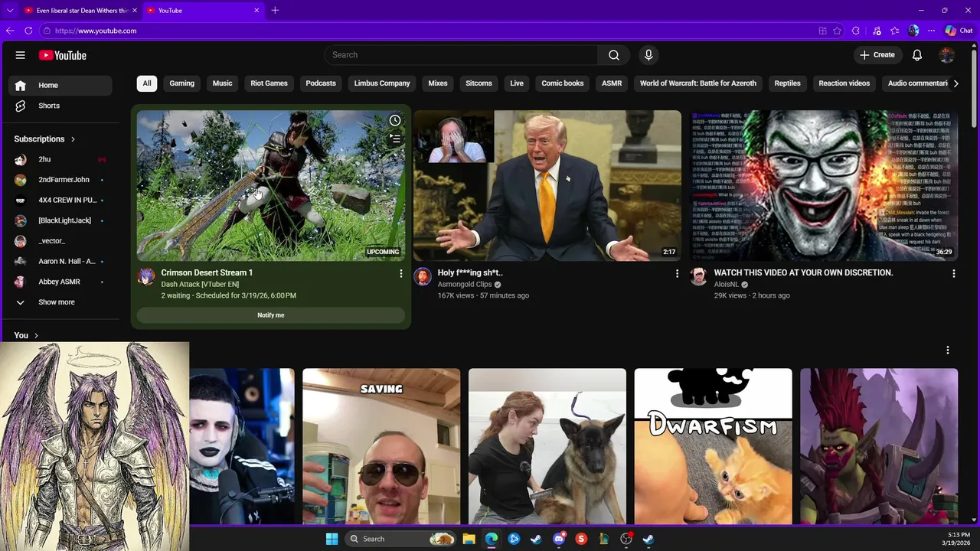Open the German shepherd dog short
980x551 pixels.
[547, 446]
